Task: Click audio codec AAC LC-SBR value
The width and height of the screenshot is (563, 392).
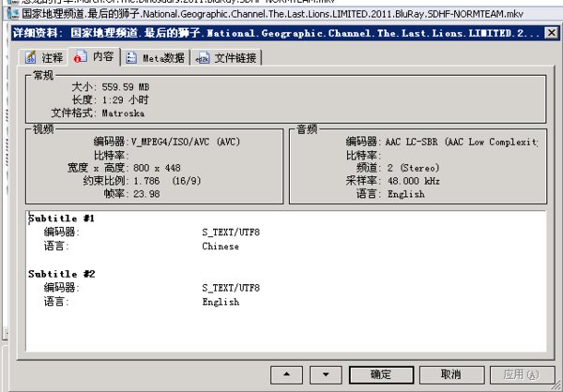Action: tap(462, 143)
